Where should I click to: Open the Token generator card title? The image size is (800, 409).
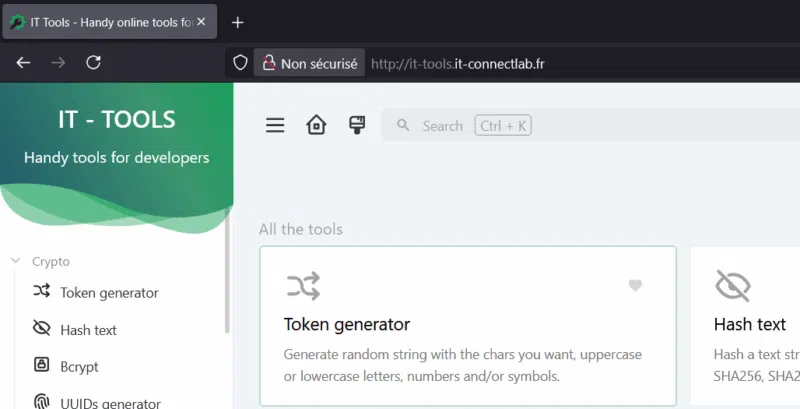[347, 324]
